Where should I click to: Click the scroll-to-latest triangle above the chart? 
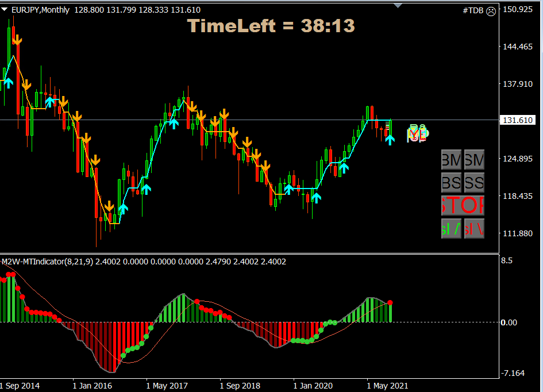pos(398,5)
